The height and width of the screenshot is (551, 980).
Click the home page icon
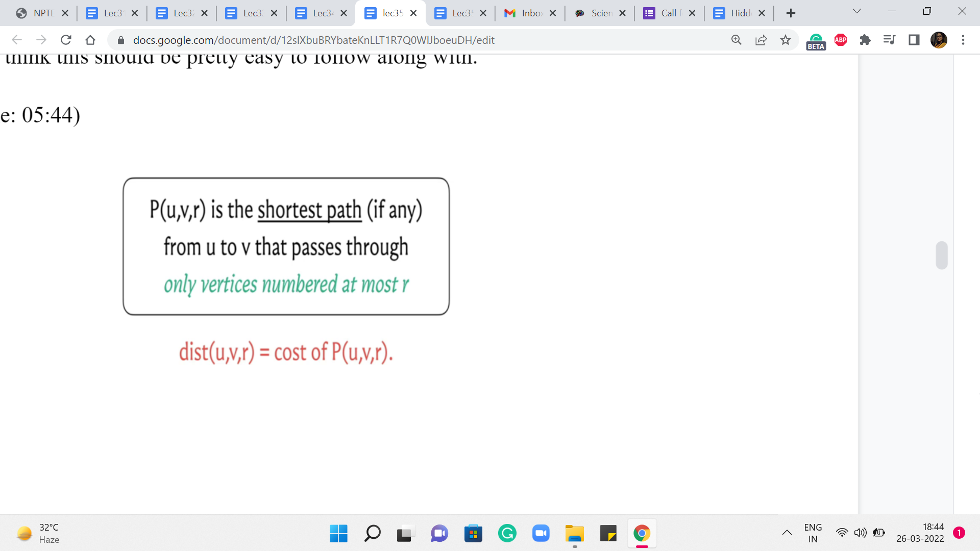[x=90, y=40]
